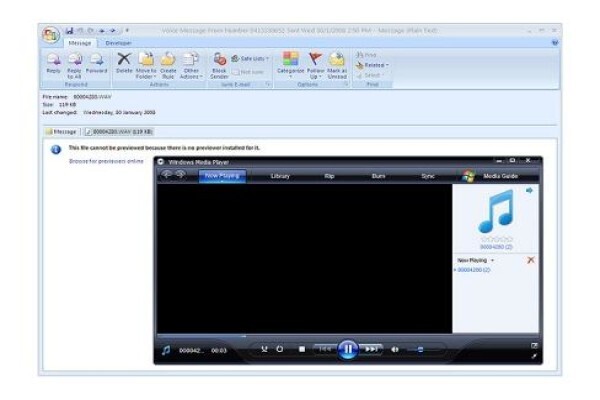Pause playback with the round blue button
Viewport: 600px width, 400px height.
coord(348,349)
